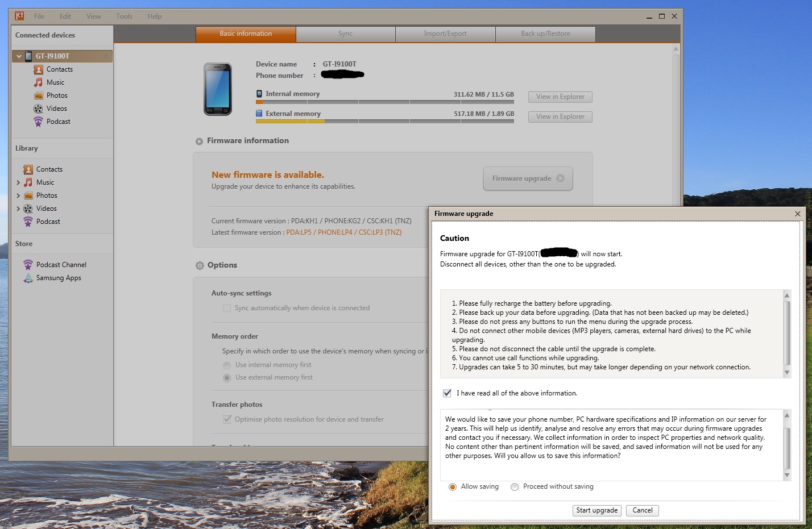Choose Use internal memory first

click(227, 365)
